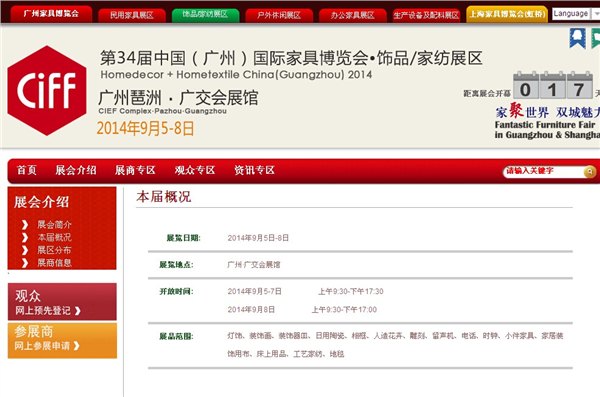Click 展会介绍 sidebar heading

pyautogui.click(x=42, y=202)
